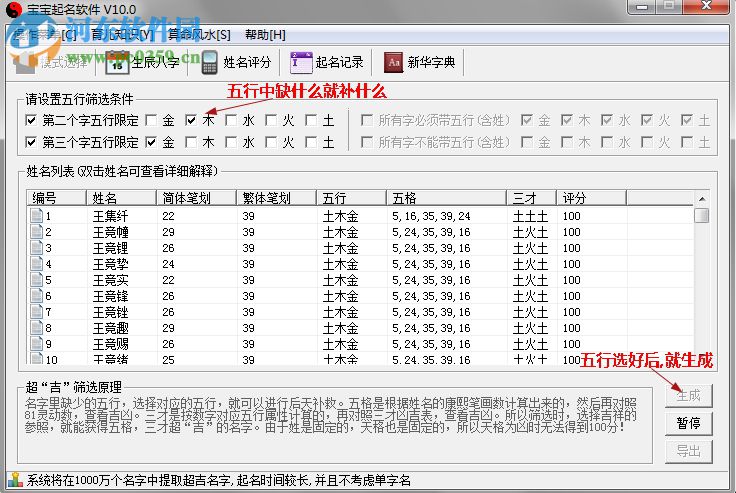Check 火 for the second character
The height and width of the screenshot is (493, 736).
pyautogui.click(x=271, y=120)
